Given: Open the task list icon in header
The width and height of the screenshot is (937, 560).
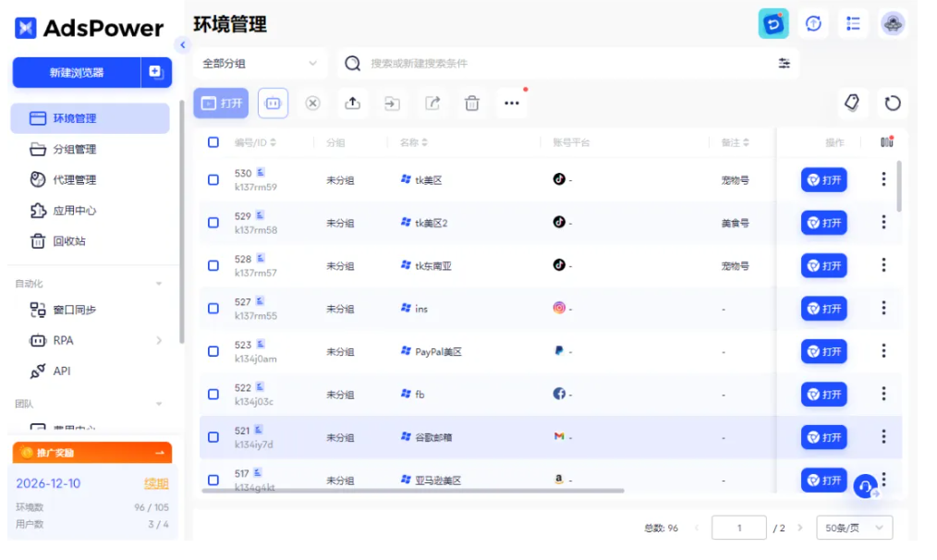Looking at the screenshot, I should tap(853, 24).
